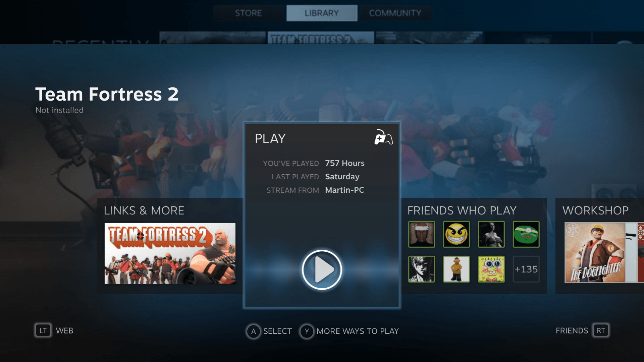Screen dimensions: 644x362
Task: Click the first friend avatar icon
Action: [x=421, y=234]
